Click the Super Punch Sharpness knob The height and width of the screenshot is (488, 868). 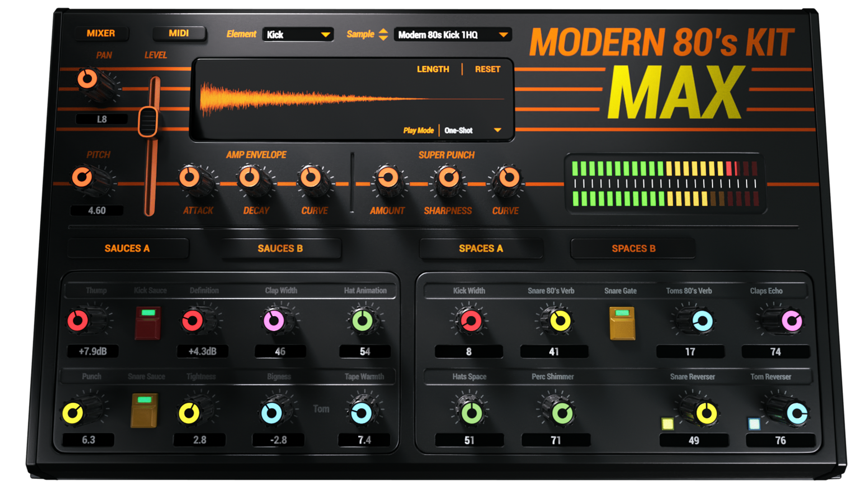click(448, 178)
